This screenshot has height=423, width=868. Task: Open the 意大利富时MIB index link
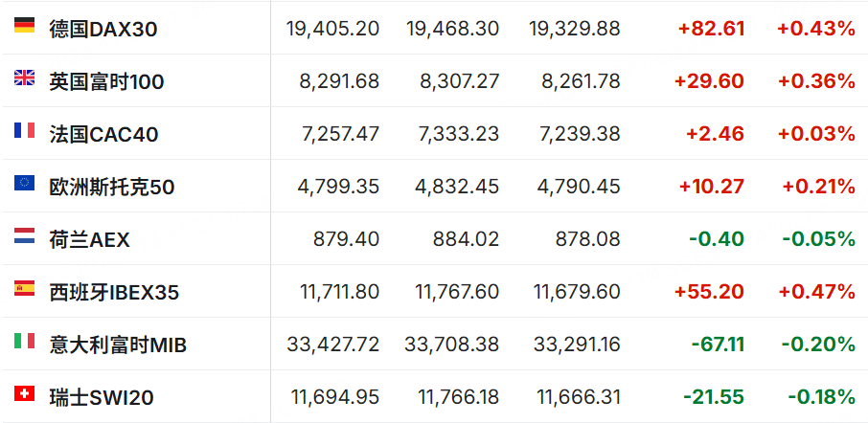tap(118, 345)
